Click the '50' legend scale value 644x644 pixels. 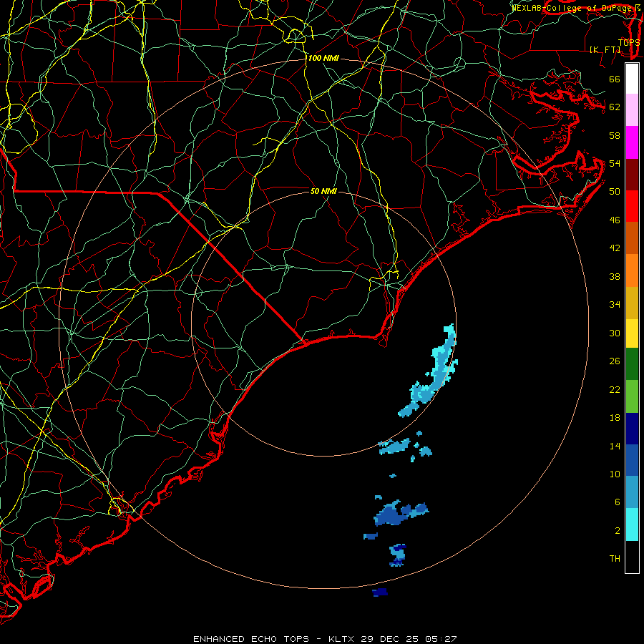point(615,192)
